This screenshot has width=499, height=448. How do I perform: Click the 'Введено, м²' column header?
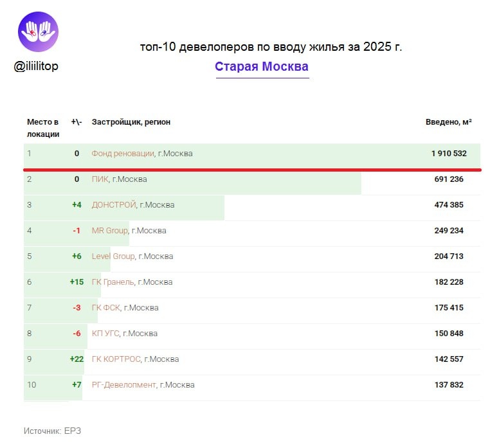coord(449,122)
